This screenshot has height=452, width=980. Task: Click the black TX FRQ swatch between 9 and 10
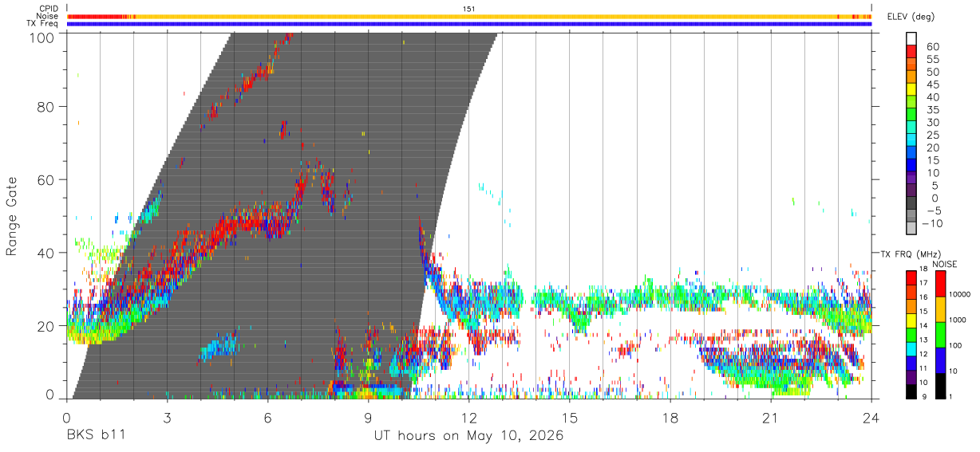pos(911,391)
